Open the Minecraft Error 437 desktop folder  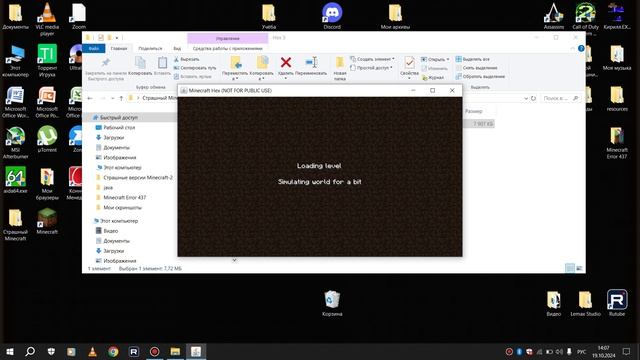617,136
